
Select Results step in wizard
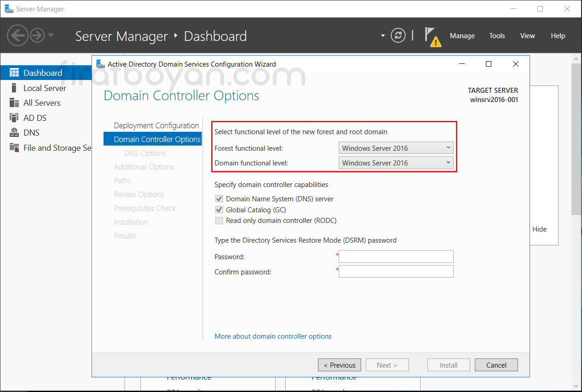click(125, 236)
